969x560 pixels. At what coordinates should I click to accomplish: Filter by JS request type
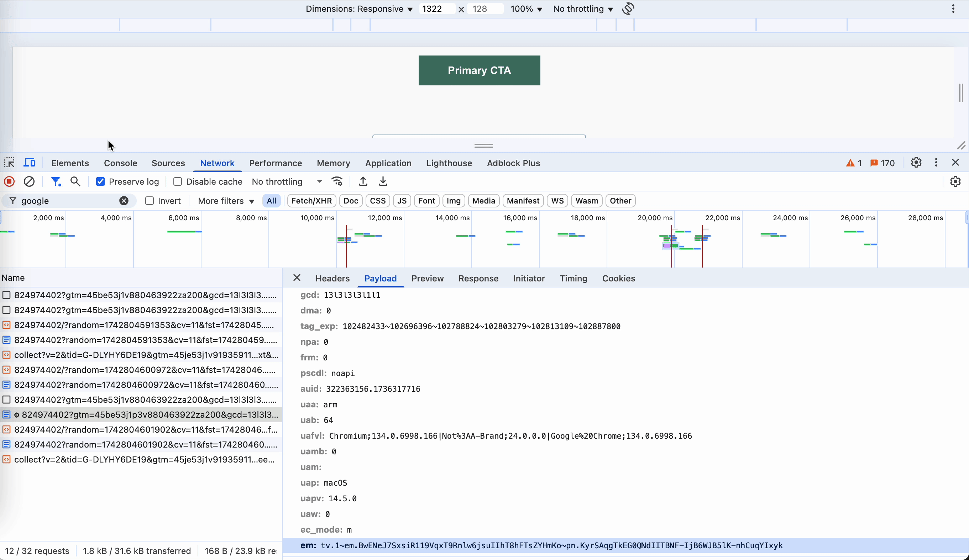click(402, 201)
